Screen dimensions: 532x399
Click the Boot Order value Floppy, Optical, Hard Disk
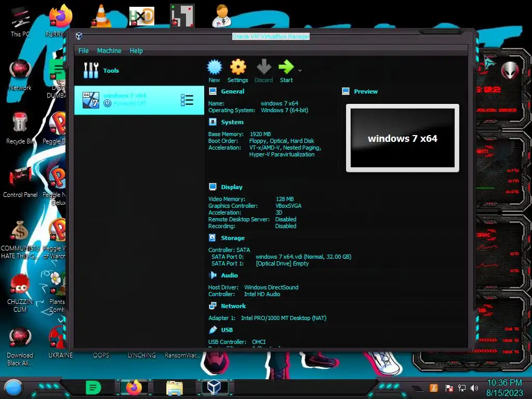pos(282,141)
